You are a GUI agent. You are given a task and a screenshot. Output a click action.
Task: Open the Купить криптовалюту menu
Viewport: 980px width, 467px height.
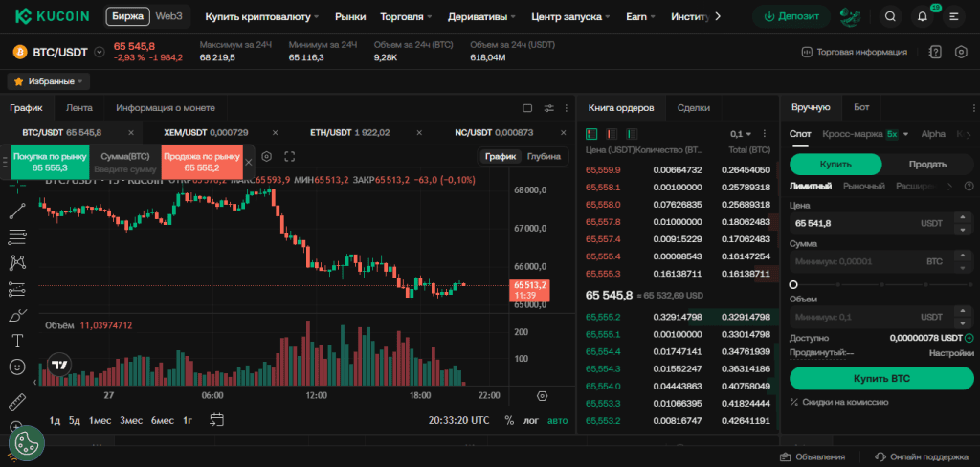(x=262, y=17)
